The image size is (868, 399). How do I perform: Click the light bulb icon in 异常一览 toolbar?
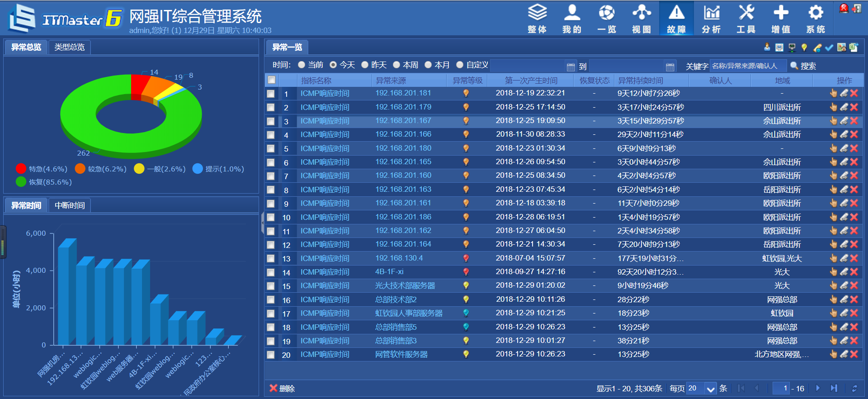point(804,47)
